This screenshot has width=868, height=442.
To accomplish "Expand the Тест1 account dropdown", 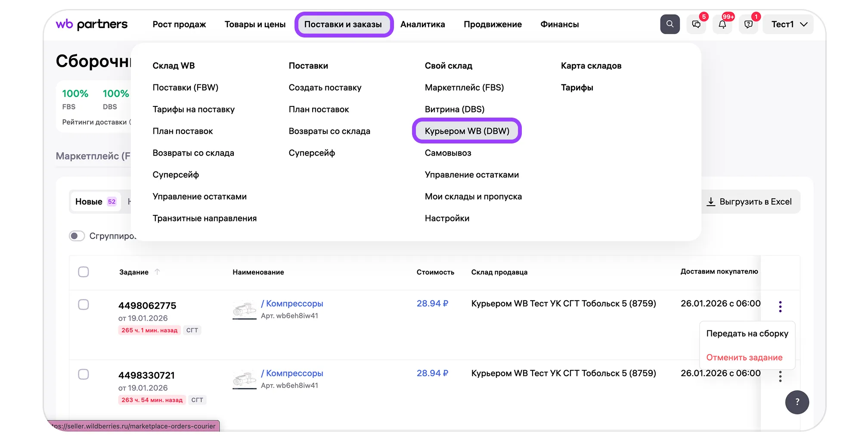I will click(788, 25).
